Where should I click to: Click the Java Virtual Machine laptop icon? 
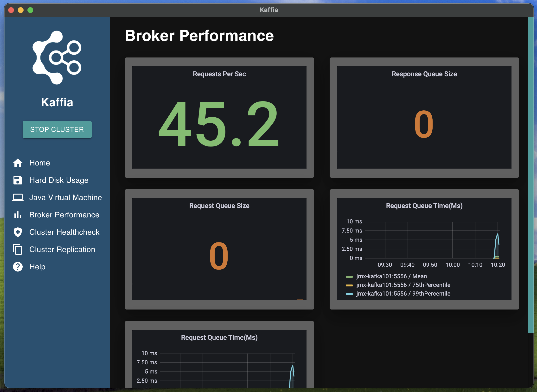pos(18,197)
